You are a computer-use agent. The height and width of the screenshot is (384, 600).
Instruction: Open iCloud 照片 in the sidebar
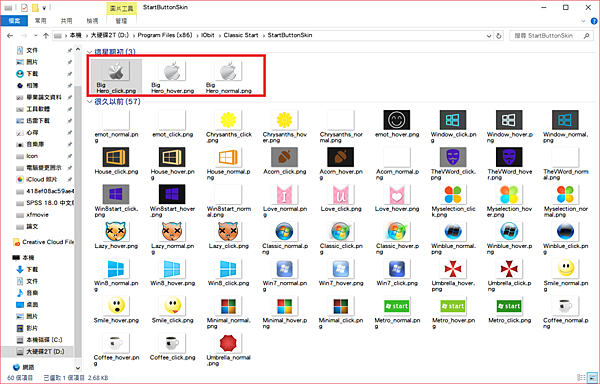tap(42, 179)
